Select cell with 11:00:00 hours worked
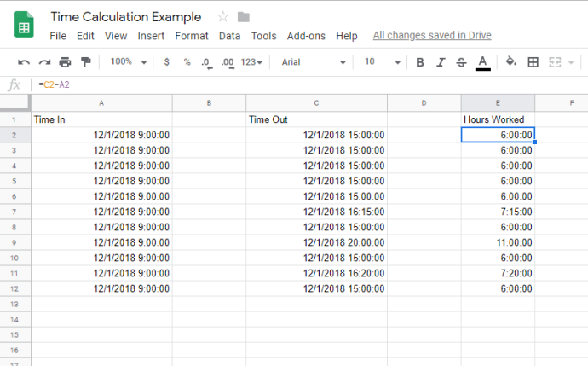Viewport: 588px width, 366px height. (498, 242)
